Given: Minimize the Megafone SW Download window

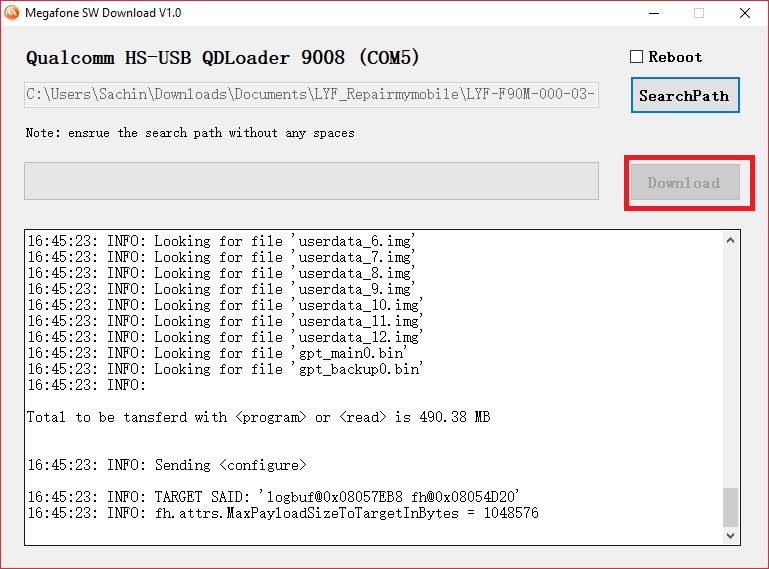Looking at the screenshot, I should pyautogui.click(x=654, y=13).
